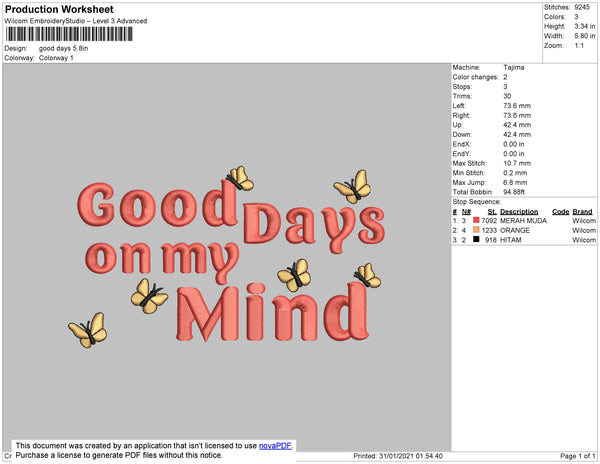Click the embroidery design preview thumbnail
Image resolution: width=600 pixels, height=464 pixels.
[227, 257]
